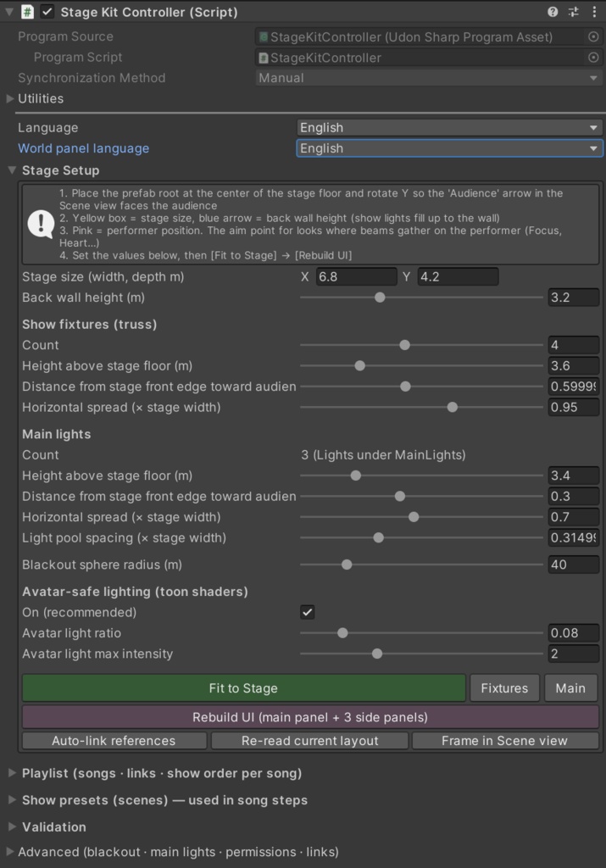
Task: Click 'Main lights' heading
Action: 57,434
